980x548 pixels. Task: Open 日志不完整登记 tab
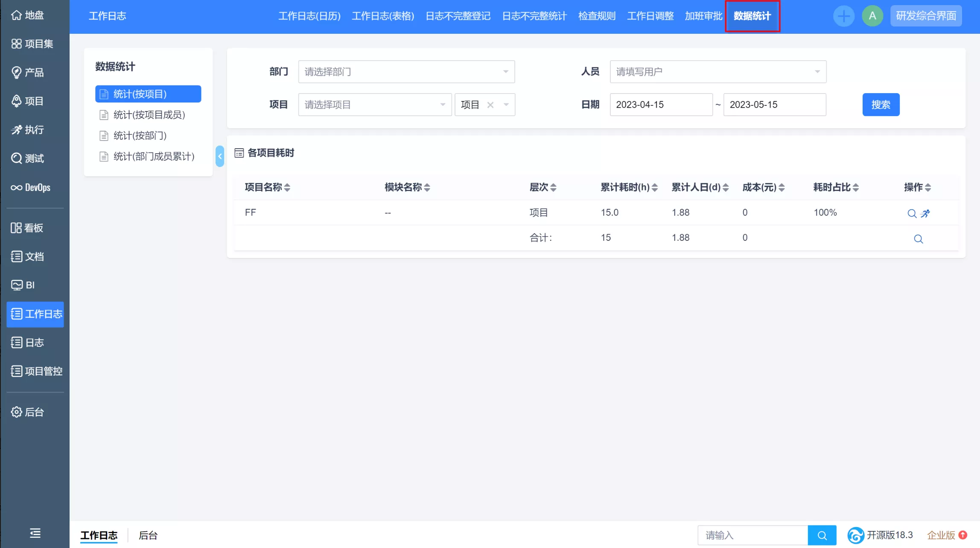pyautogui.click(x=458, y=16)
